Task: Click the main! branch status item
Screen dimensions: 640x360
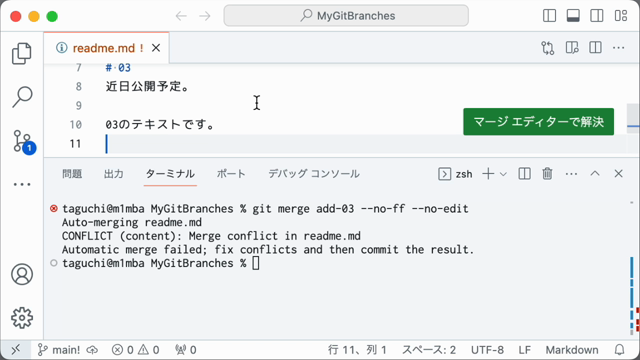Action: click(x=59, y=350)
